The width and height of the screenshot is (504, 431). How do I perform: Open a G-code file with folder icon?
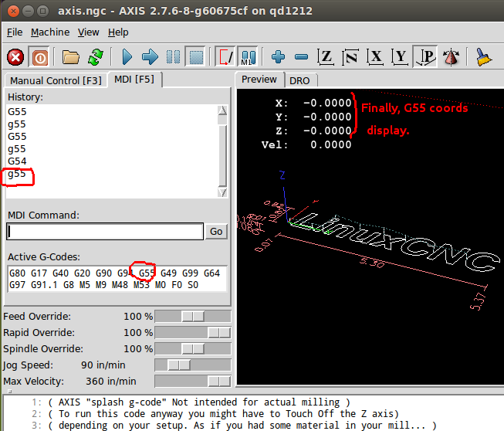tap(71, 57)
